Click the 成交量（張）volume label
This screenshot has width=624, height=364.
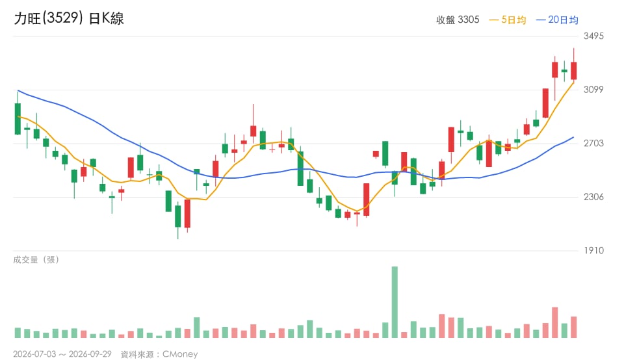click(36, 260)
